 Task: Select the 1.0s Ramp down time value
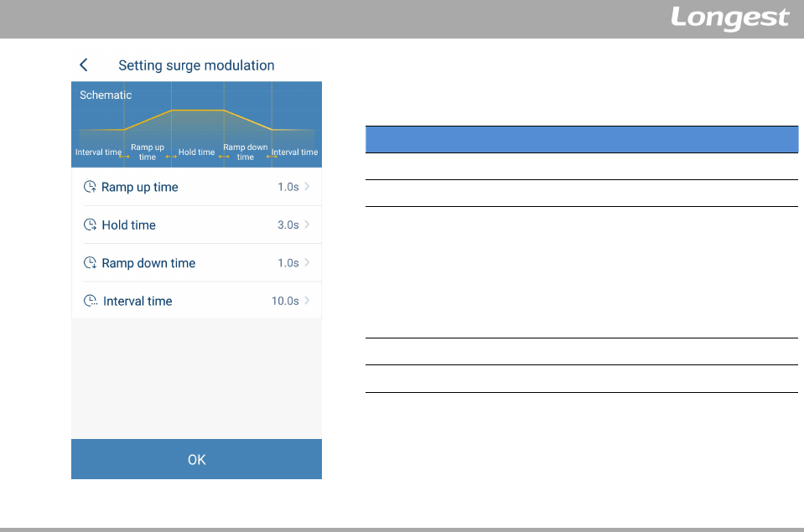click(288, 263)
